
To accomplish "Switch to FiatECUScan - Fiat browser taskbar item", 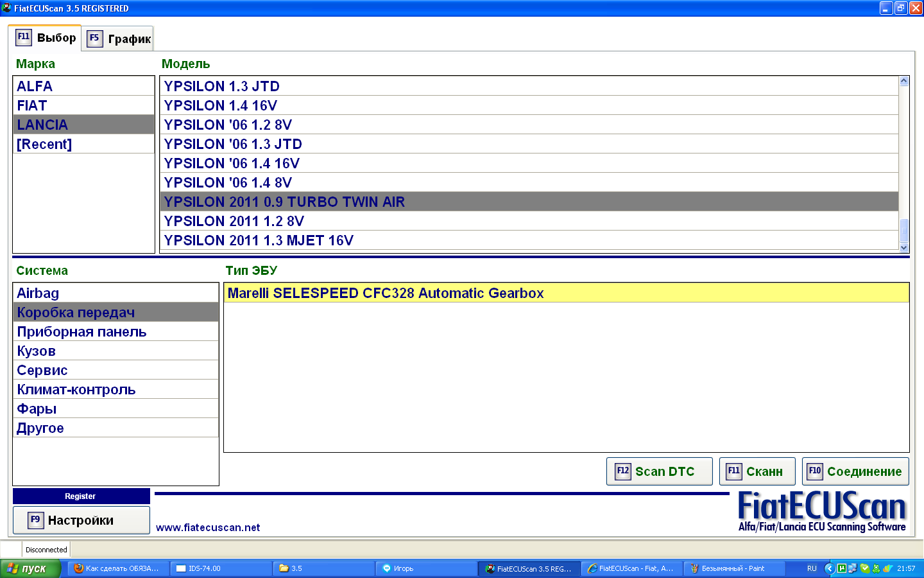I will coord(632,568).
